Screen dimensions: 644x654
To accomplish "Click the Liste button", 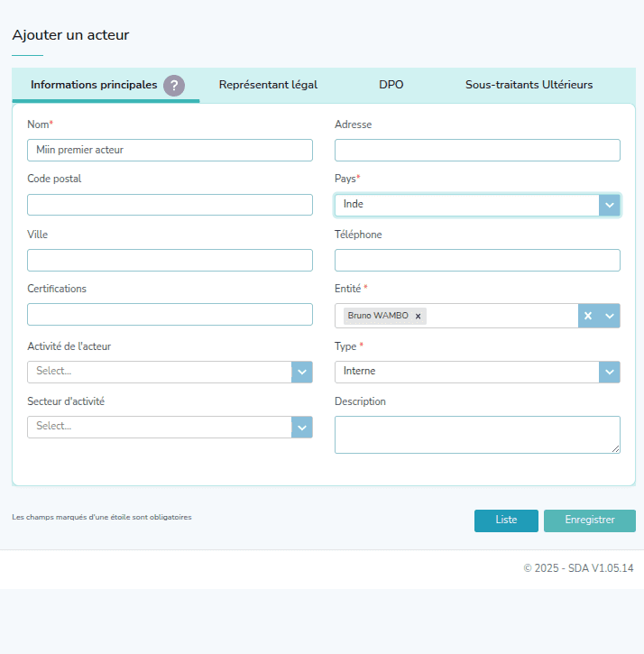I will pyautogui.click(x=506, y=520).
